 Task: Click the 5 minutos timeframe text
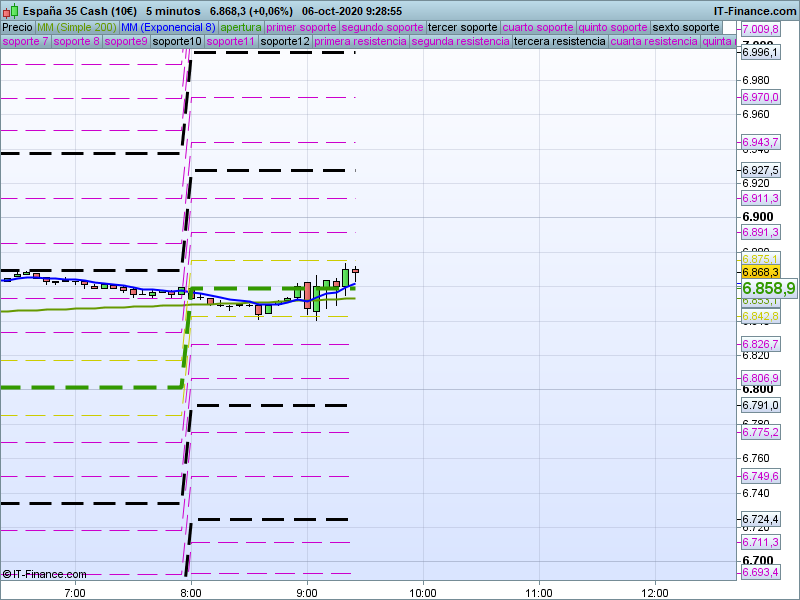(x=173, y=11)
